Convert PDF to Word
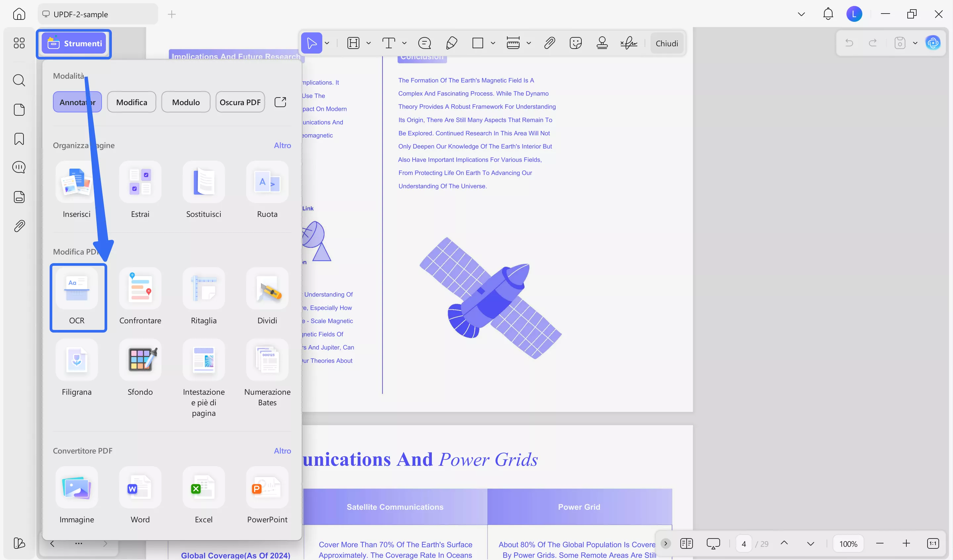953x560 pixels. (x=140, y=488)
